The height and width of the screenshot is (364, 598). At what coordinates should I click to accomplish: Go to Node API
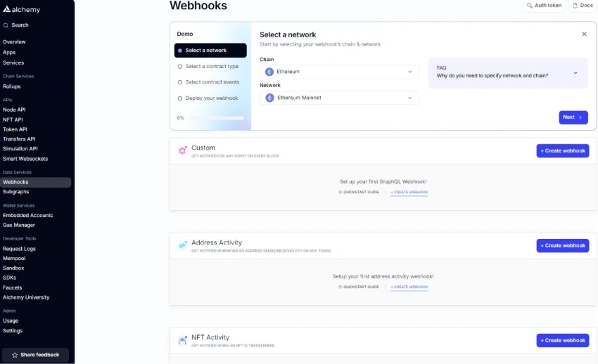pos(14,110)
